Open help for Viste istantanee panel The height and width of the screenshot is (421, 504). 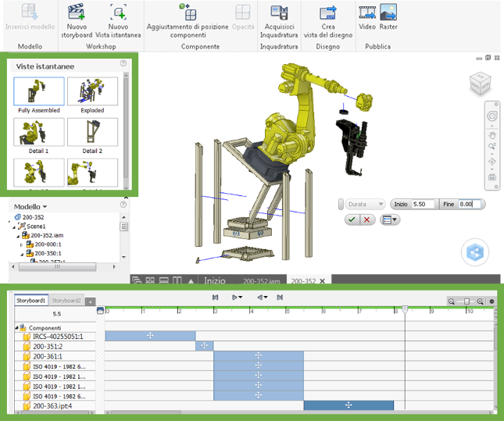tap(123, 63)
